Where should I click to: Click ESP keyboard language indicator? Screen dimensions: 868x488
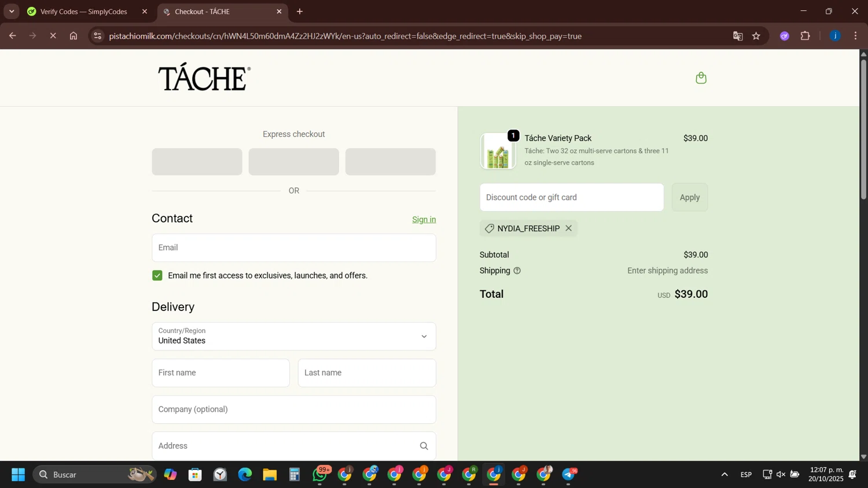coord(746,475)
